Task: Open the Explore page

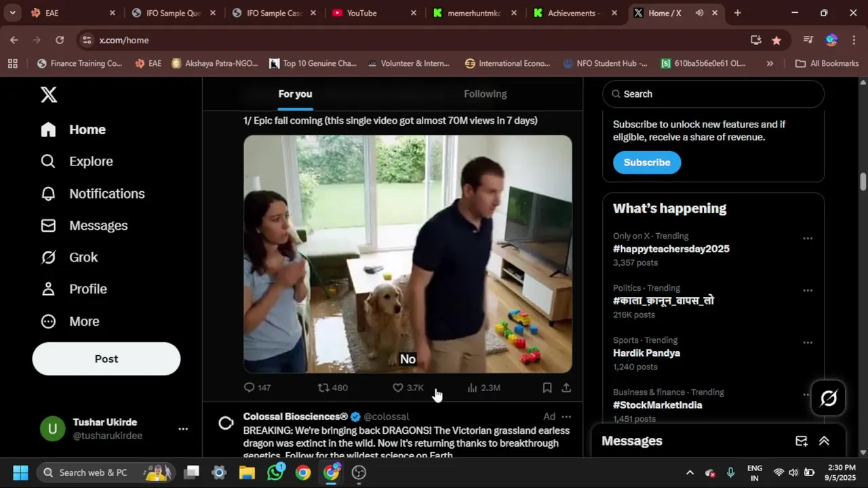Action: point(77,161)
